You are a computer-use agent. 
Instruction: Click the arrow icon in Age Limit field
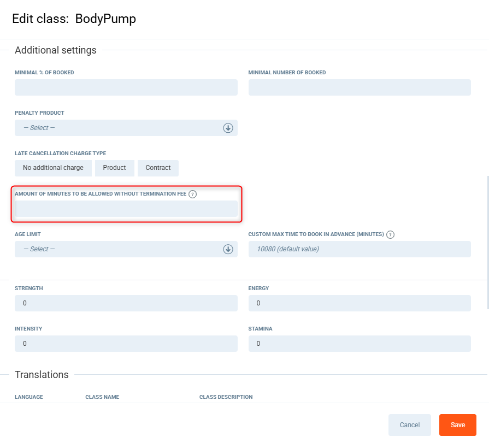(x=228, y=249)
